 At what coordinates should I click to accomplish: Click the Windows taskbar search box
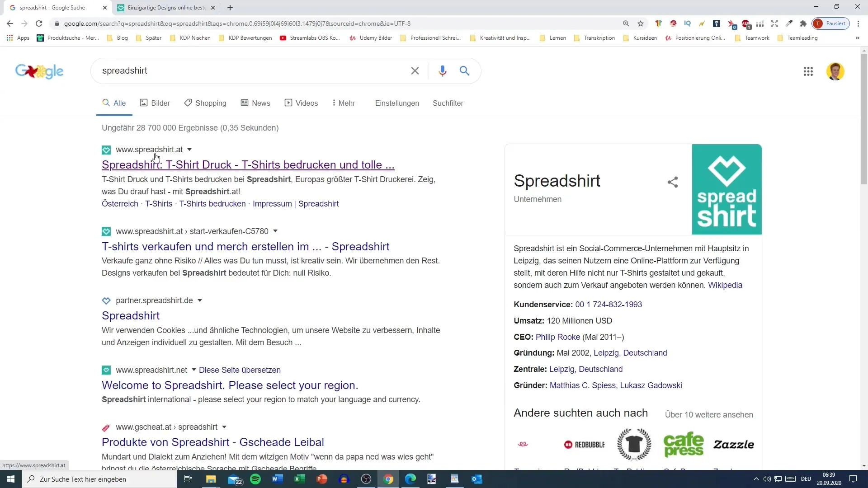(99, 479)
